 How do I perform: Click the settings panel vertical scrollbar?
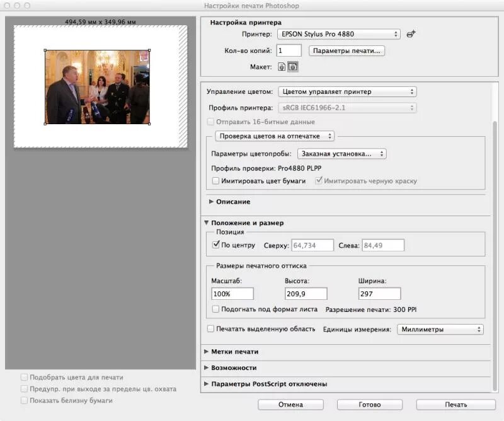[x=495, y=256]
